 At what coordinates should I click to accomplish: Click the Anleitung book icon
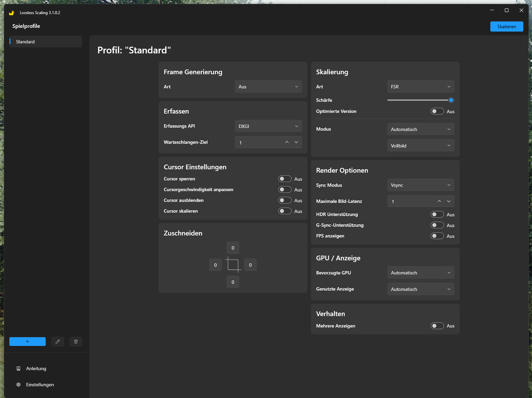coord(18,368)
